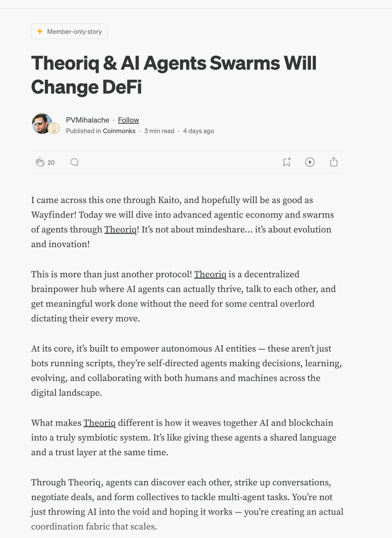View who clapped via the 20 count
This screenshot has width=392, height=538.
[x=51, y=162]
